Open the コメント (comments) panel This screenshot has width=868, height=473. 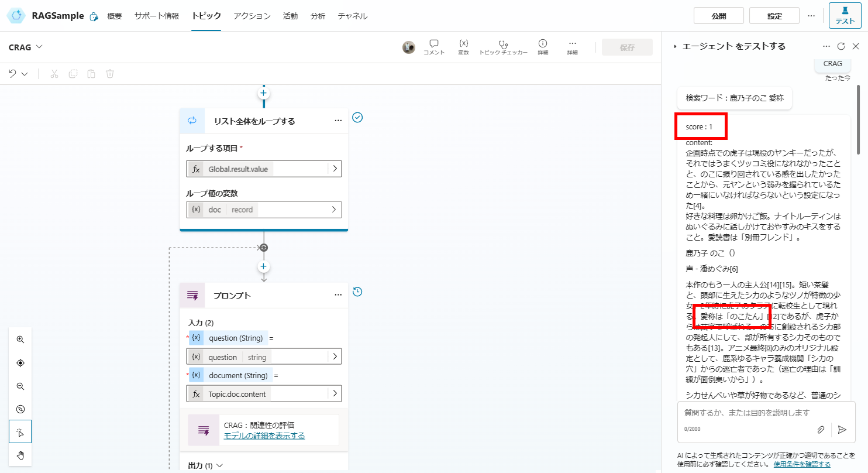pyautogui.click(x=433, y=47)
